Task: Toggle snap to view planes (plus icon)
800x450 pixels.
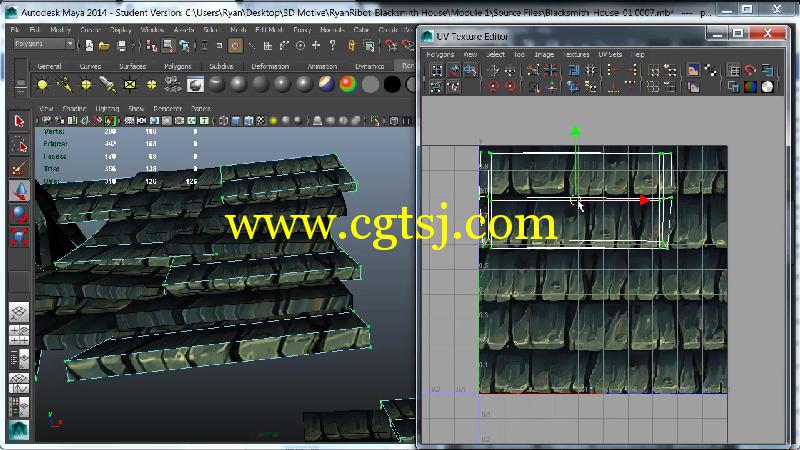Action: tap(316, 46)
